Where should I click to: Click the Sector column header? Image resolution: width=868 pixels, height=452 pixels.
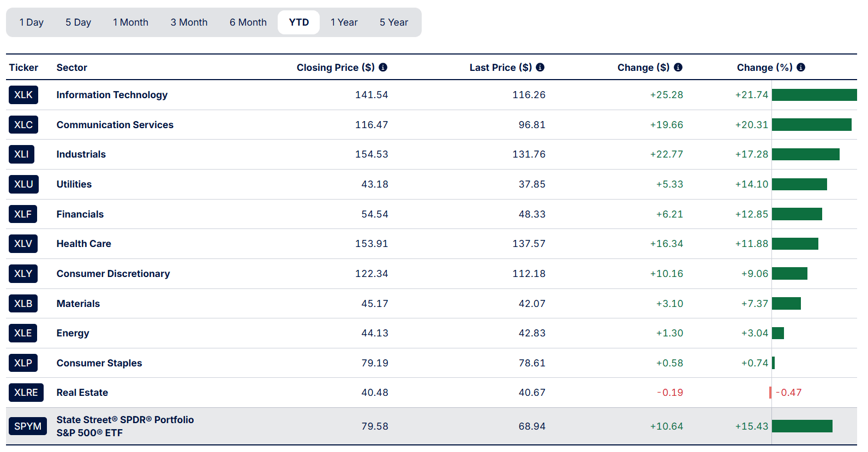point(71,68)
